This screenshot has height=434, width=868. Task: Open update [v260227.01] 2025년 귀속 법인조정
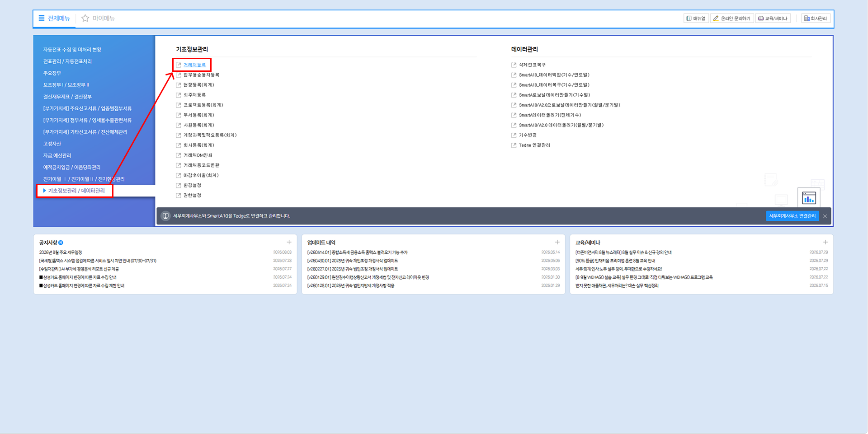click(x=353, y=269)
